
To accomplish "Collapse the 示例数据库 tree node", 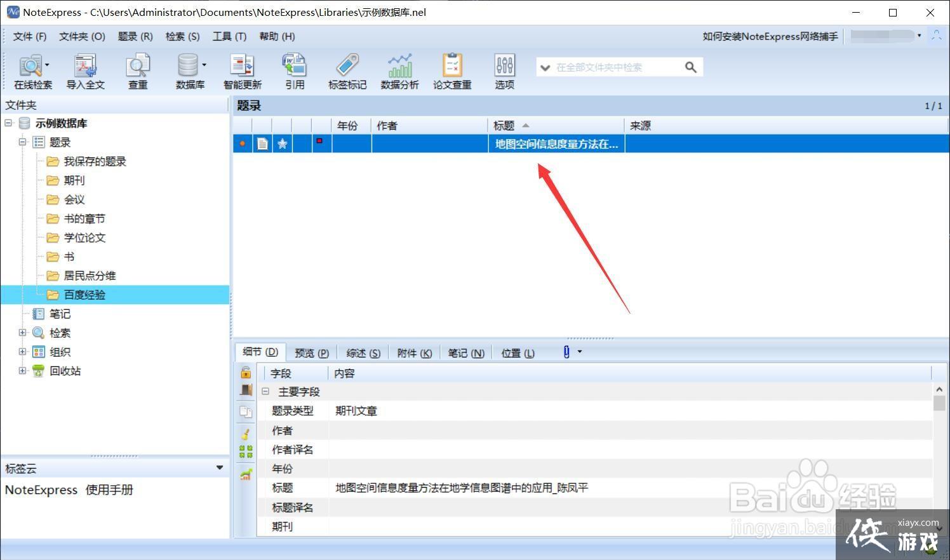I will (8, 123).
